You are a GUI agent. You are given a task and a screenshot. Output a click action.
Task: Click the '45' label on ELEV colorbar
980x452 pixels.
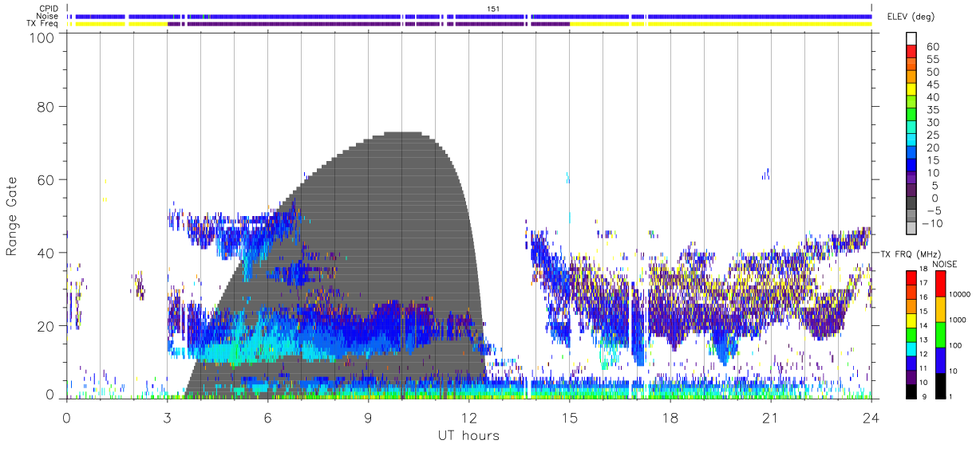coord(932,85)
